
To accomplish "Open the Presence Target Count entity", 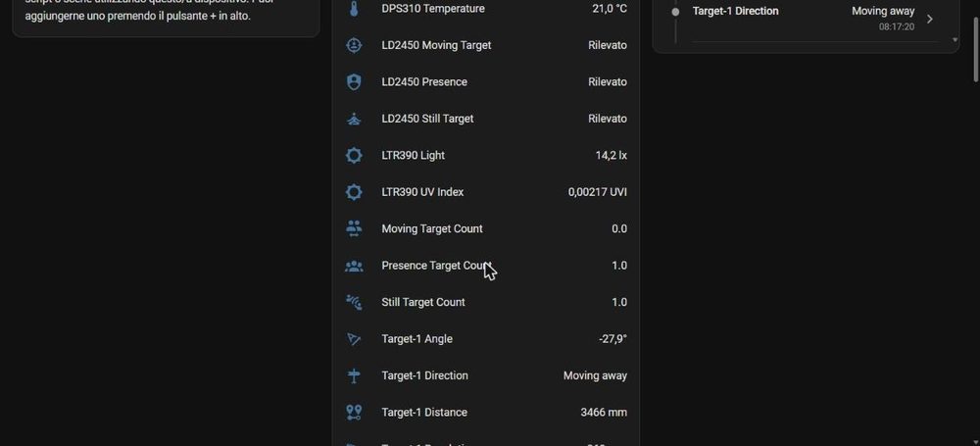I will tap(486, 266).
